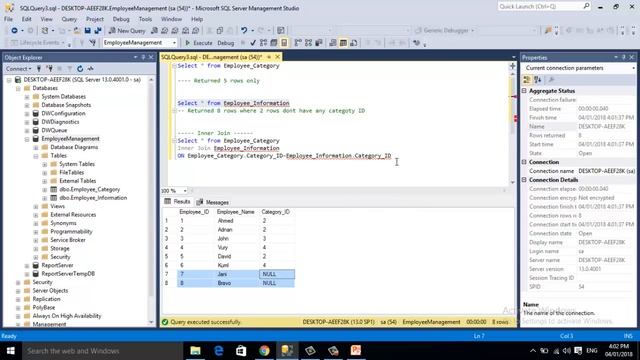The image size is (640, 360).
Task: Click the Parse checkmark icon
Action: coord(253,43)
